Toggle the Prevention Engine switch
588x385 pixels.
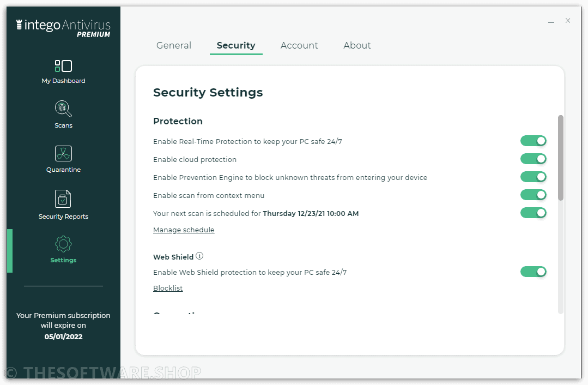tap(534, 177)
